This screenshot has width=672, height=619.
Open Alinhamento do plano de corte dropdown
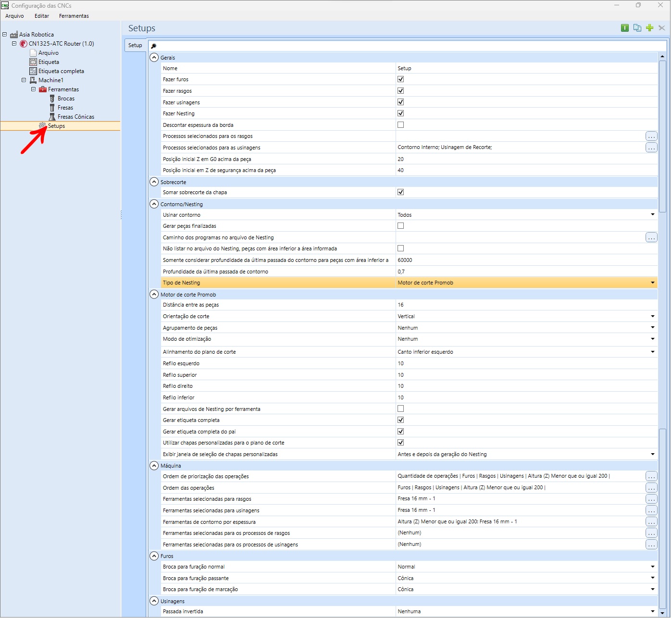(x=654, y=352)
